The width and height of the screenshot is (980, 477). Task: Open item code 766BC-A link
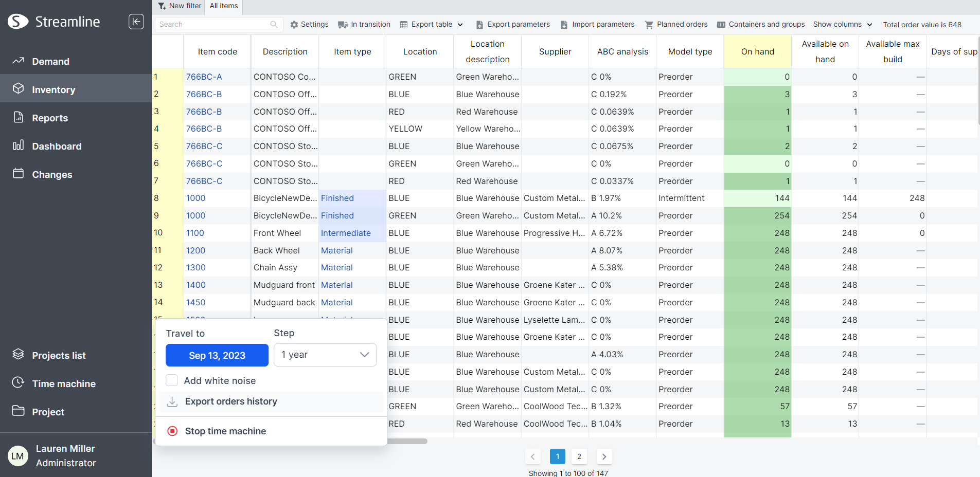[x=204, y=77]
